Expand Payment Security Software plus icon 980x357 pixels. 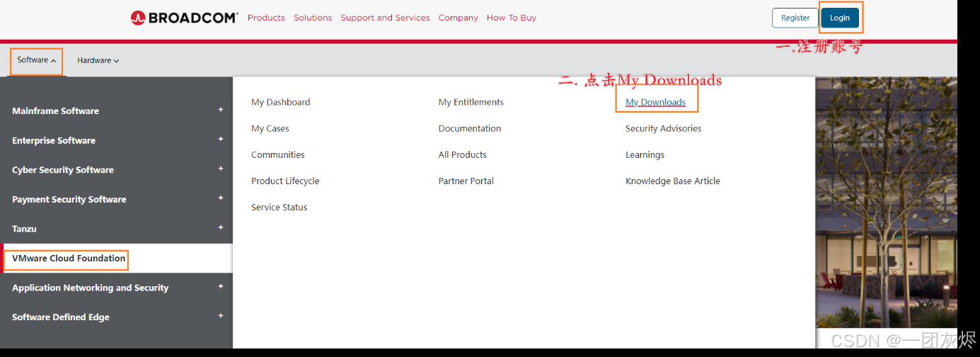(x=221, y=198)
